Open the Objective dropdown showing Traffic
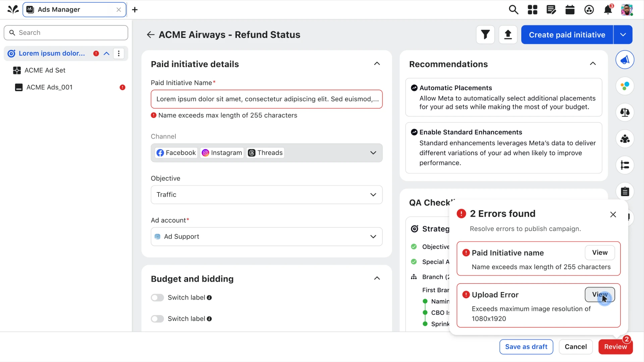Viewport: 644px width, 362px height. pos(267,195)
